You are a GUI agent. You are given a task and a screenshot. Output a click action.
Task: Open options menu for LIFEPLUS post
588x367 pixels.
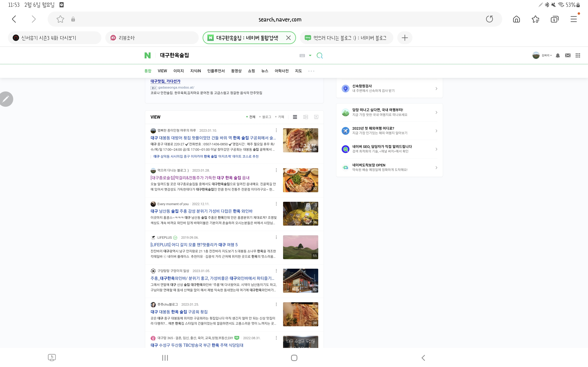pyautogui.click(x=276, y=237)
